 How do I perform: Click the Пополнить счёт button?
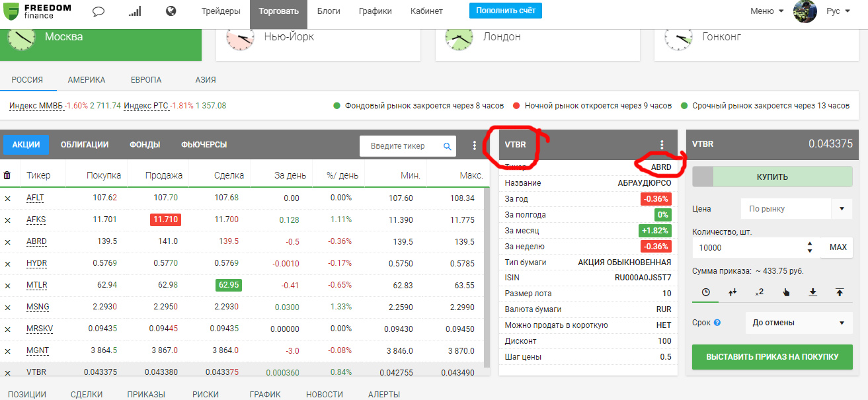point(506,11)
